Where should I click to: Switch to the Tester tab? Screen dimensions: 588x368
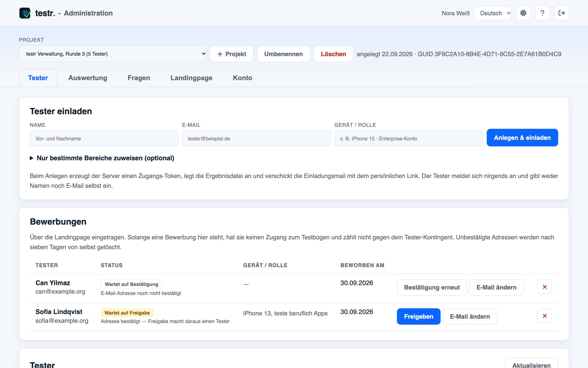tap(38, 78)
